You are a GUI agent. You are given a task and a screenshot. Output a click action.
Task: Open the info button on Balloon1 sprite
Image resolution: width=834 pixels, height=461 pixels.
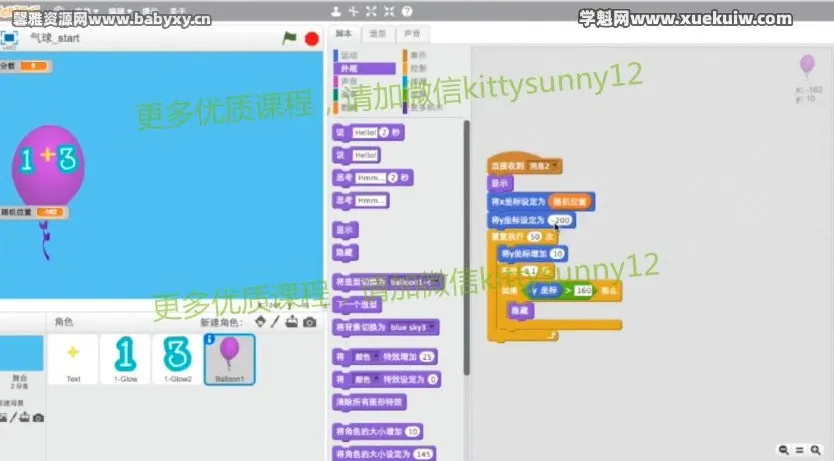[x=210, y=340]
